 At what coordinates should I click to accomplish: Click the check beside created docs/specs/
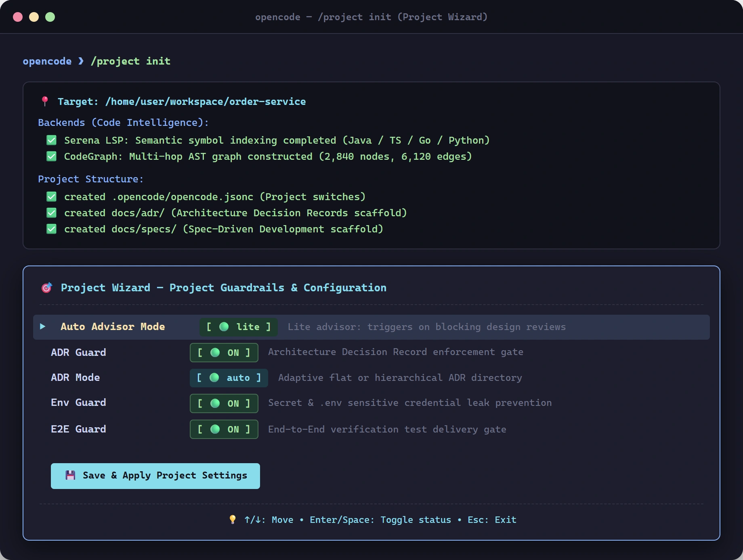51,229
